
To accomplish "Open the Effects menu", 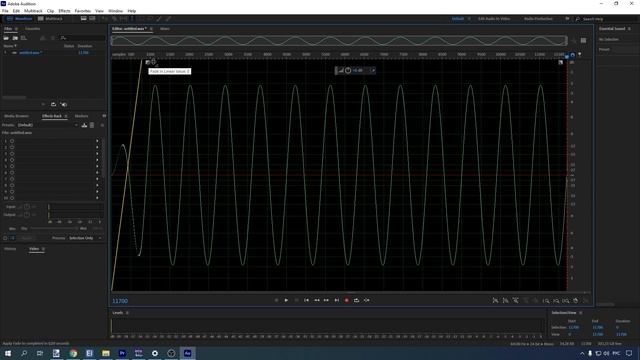I will pos(64,11).
